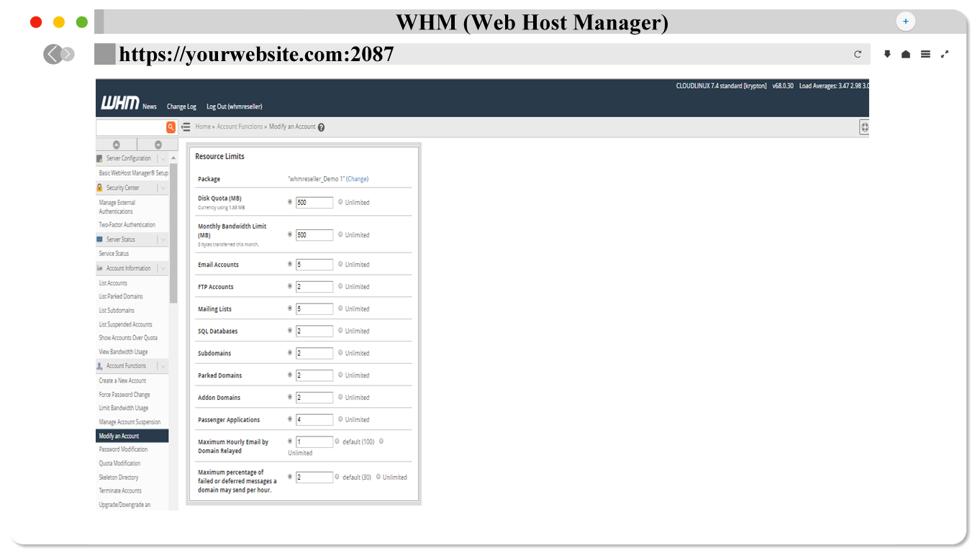Set Disk Quota to Unlimited
The width and height of the screenshot is (980, 553).
340,202
